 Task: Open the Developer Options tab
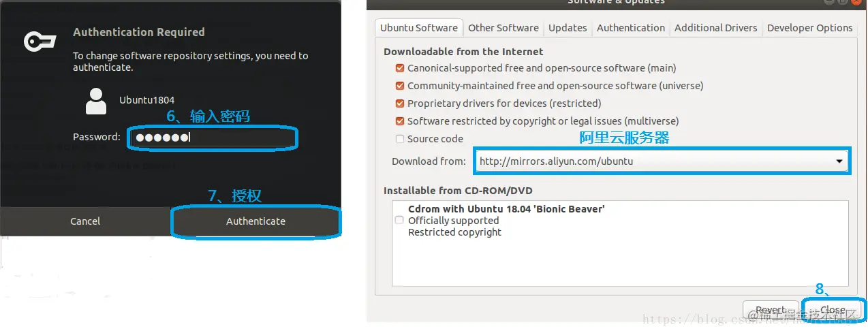click(809, 28)
